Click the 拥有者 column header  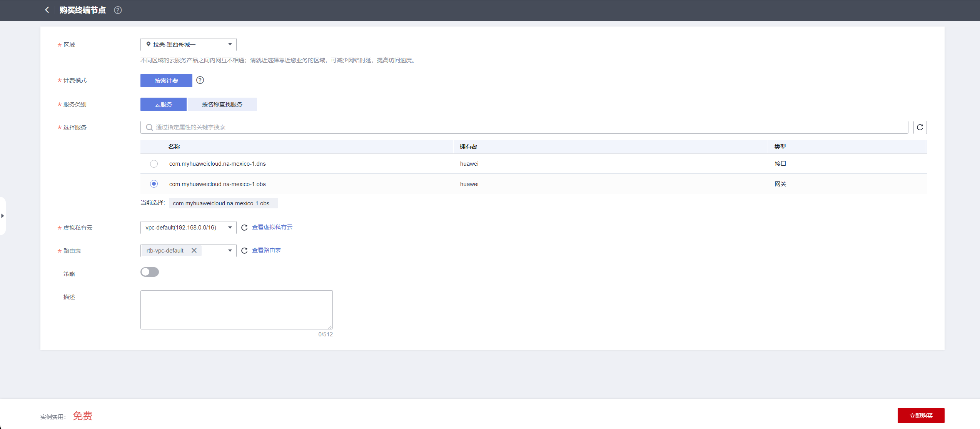pyautogui.click(x=468, y=147)
